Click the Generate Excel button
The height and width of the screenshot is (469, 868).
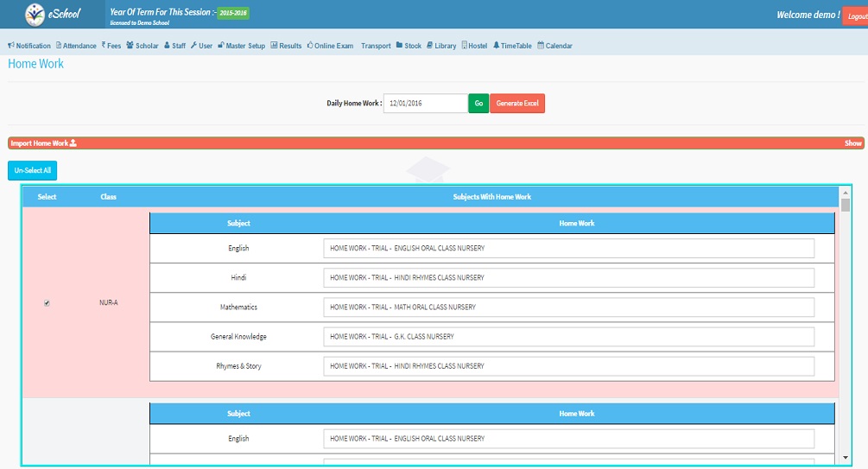(517, 104)
